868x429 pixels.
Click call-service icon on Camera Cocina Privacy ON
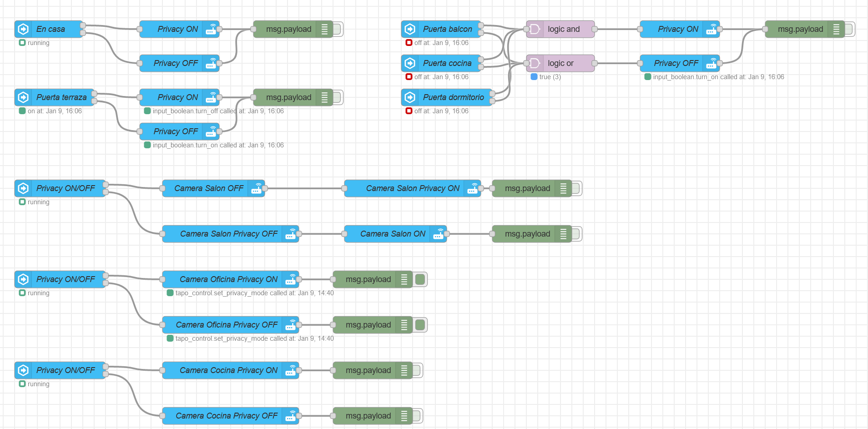pyautogui.click(x=291, y=370)
